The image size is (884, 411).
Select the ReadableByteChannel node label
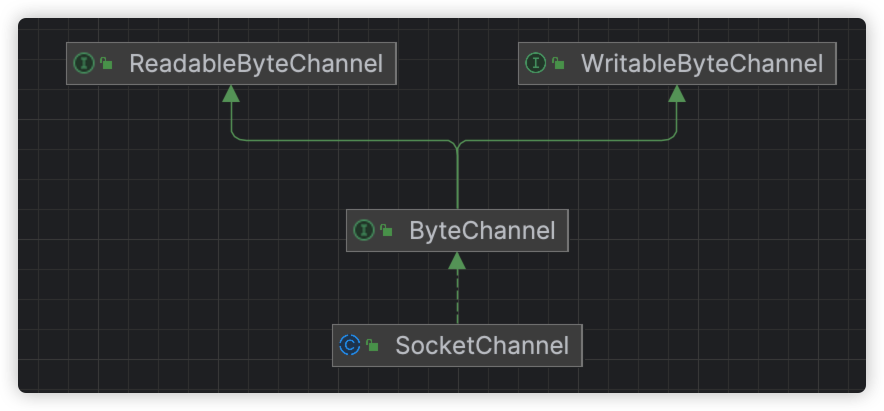[x=256, y=64]
